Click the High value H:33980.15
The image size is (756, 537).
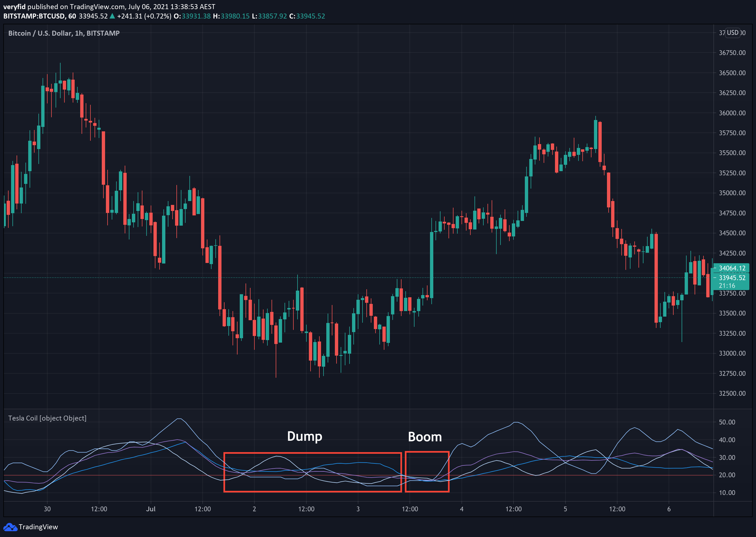pos(231,16)
